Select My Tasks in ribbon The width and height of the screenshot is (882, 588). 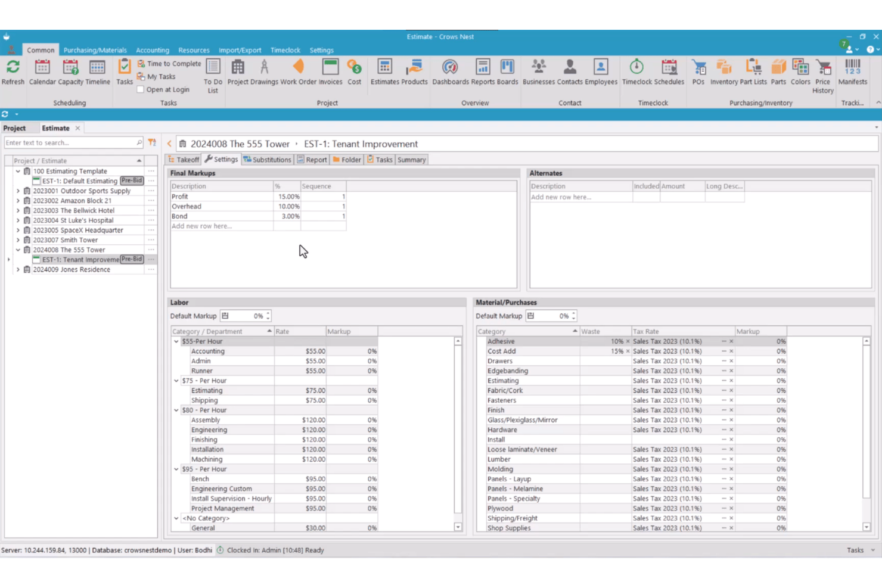[156, 76]
